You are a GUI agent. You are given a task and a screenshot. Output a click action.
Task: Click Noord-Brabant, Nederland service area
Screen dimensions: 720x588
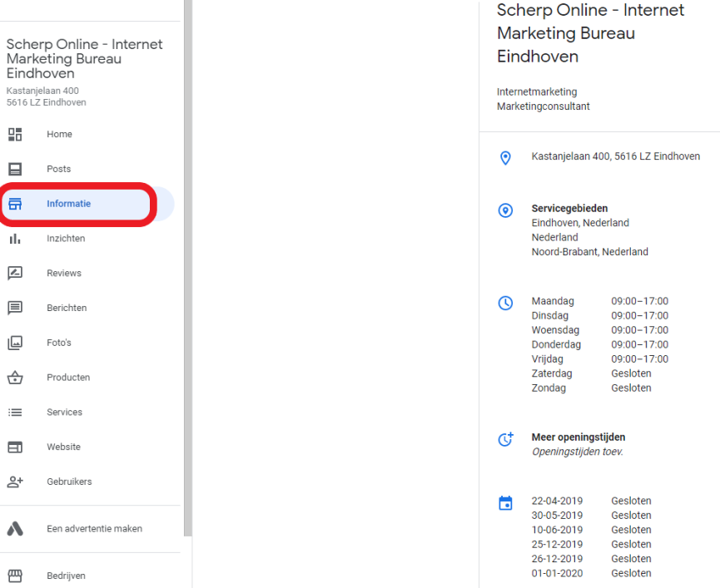[x=590, y=252]
